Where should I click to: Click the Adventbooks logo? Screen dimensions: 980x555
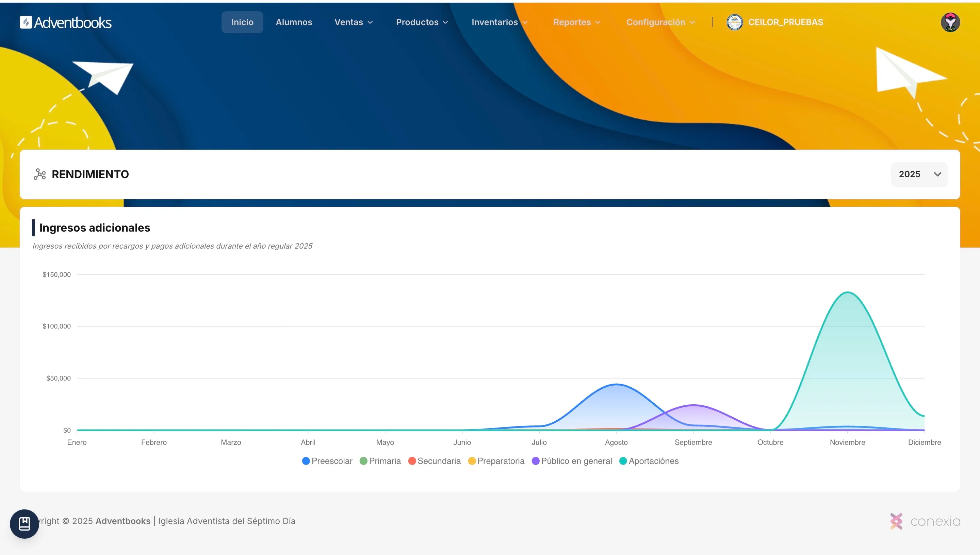(66, 22)
